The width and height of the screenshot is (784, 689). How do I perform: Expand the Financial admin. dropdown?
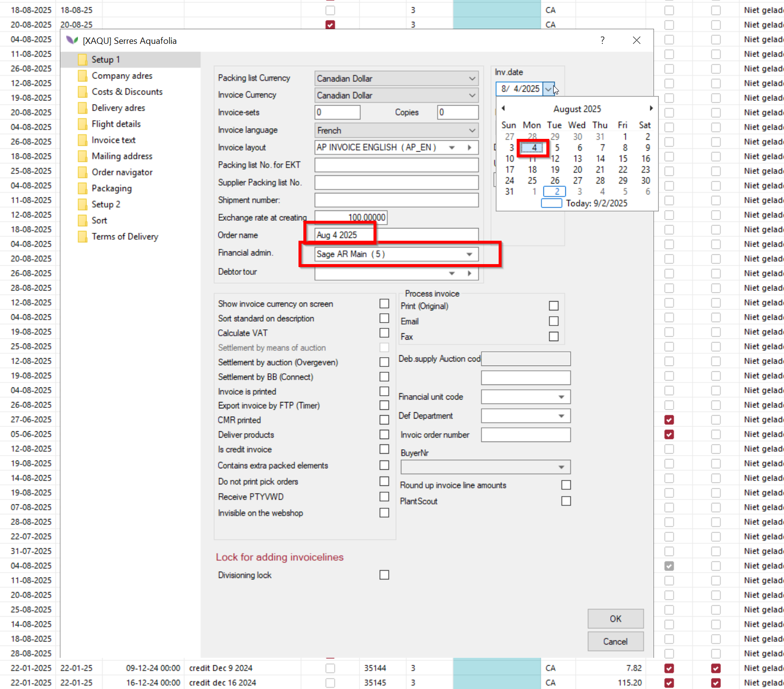(469, 254)
